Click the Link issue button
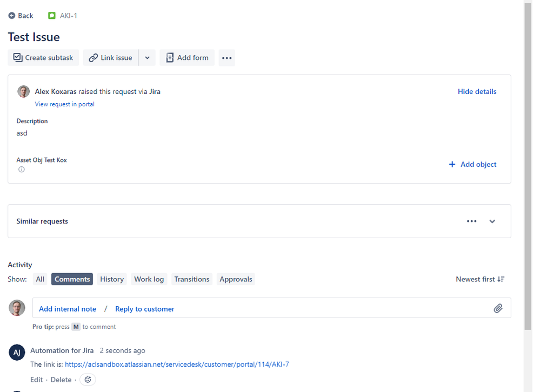The image size is (540, 392). coord(111,57)
